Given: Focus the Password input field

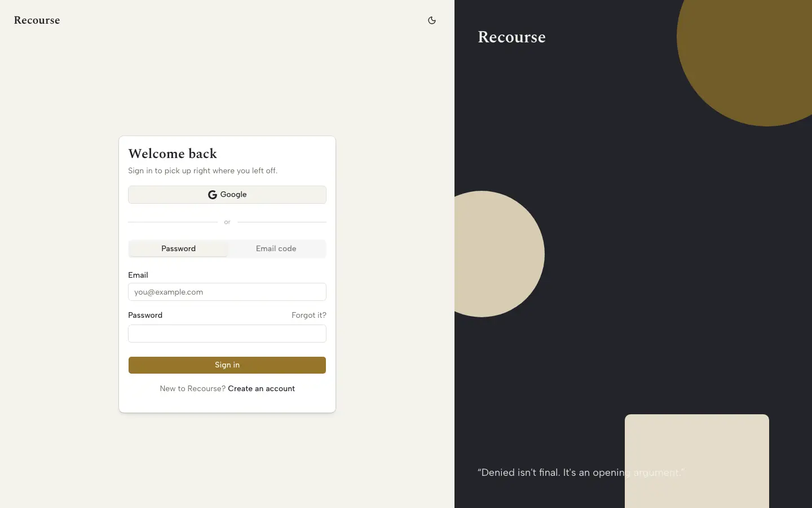Looking at the screenshot, I should pos(227,334).
